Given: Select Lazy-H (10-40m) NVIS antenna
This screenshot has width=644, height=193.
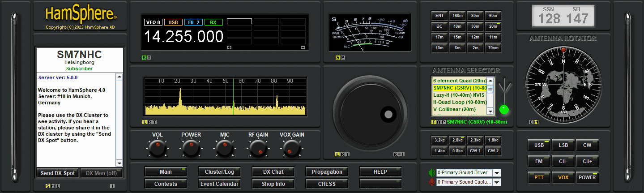Looking at the screenshot, I should [459, 95].
